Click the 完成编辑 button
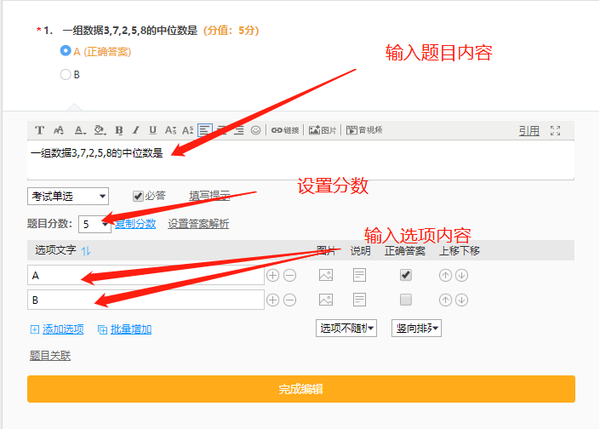 click(301, 389)
